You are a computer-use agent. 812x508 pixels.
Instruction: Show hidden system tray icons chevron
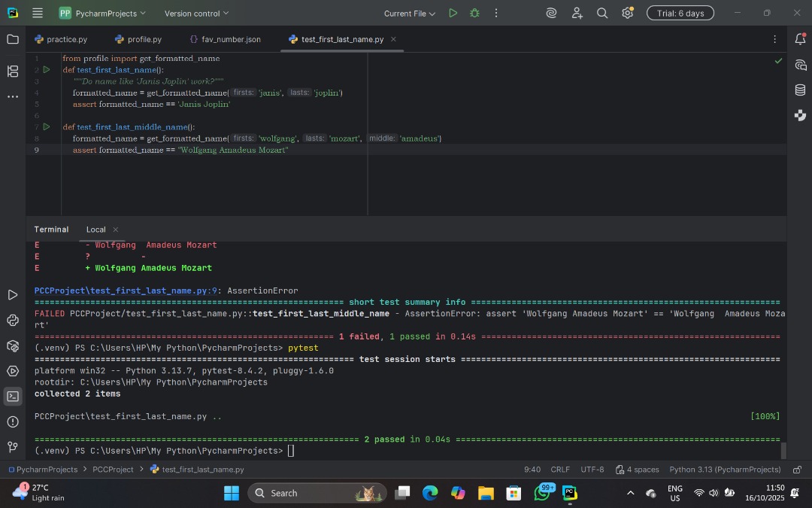click(x=630, y=493)
